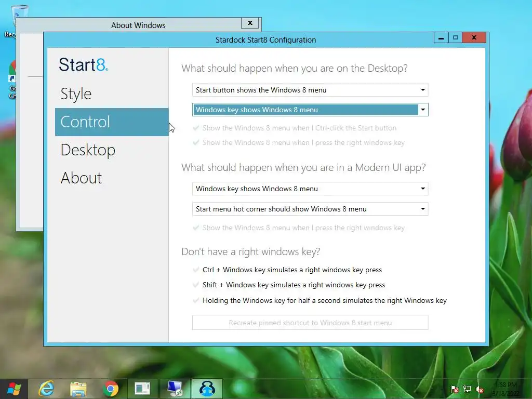Minimize the Start8 Configuration window
Viewport: 532px width, 399px height.
441,37
